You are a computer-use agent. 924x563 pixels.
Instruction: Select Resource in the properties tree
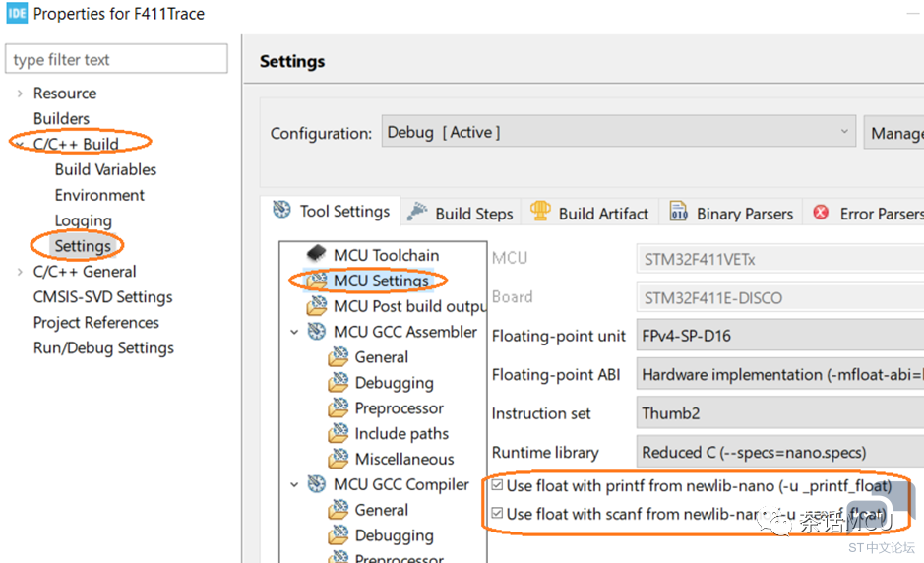tap(65, 94)
